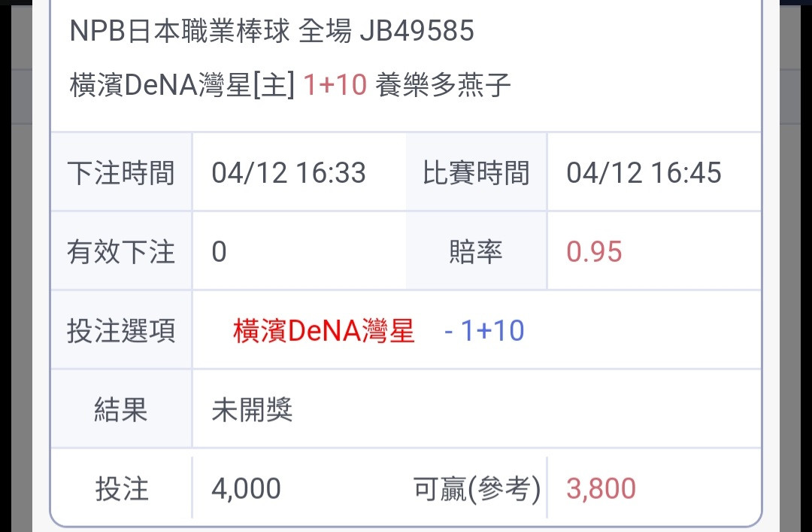This screenshot has width=812, height=532.
Task: Click the 有效下注 label cell
Action: point(121,251)
